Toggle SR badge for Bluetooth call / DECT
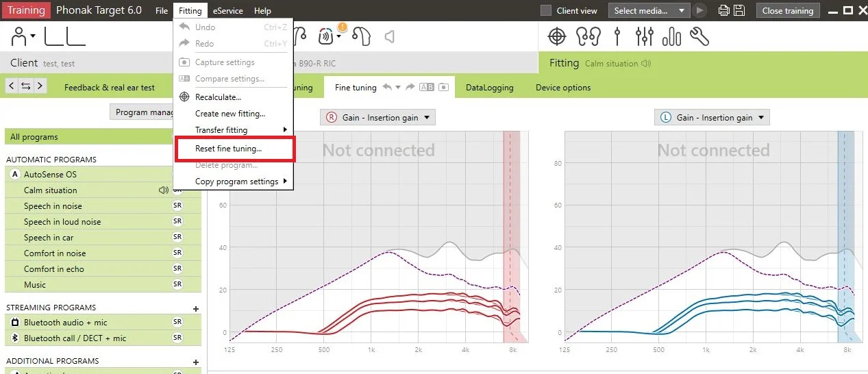The image size is (868, 374). pos(177,338)
